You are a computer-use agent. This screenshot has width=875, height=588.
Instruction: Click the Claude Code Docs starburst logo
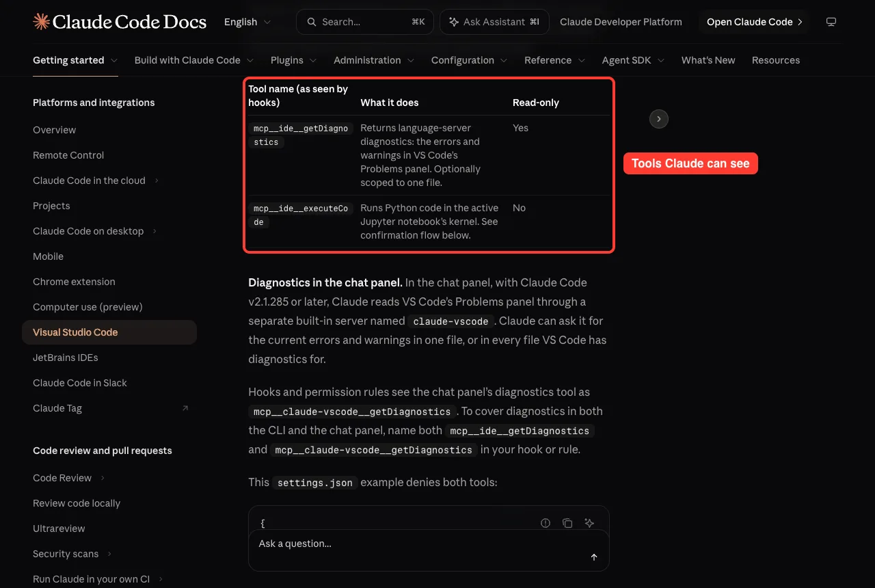41,22
